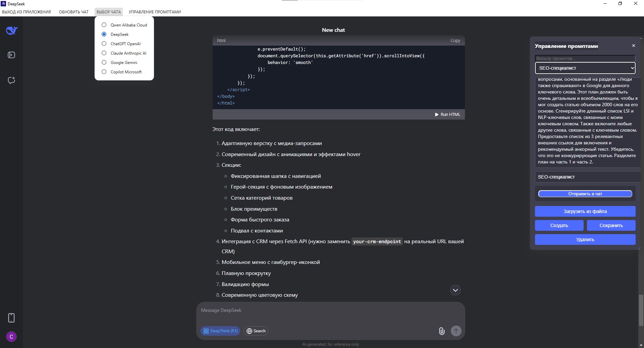The image size is (644, 348).
Task: Select Copilot Microsoft radio option
Action: (104, 72)
